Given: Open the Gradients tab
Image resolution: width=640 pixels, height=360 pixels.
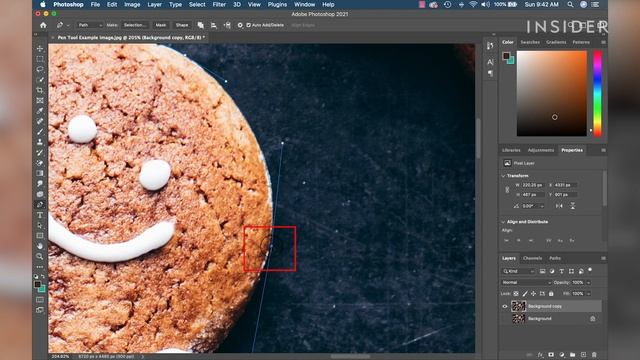Looking at the screenshot, I should click(556, 42).
